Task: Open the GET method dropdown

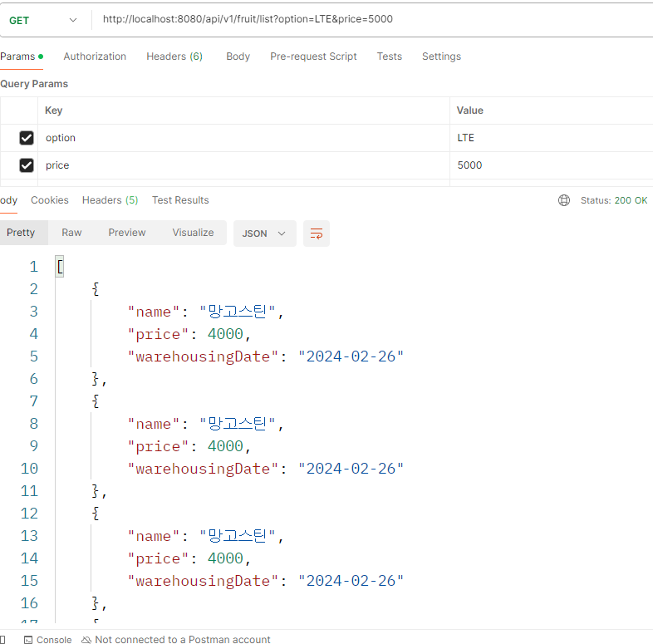Action: (x=43, y=20)
